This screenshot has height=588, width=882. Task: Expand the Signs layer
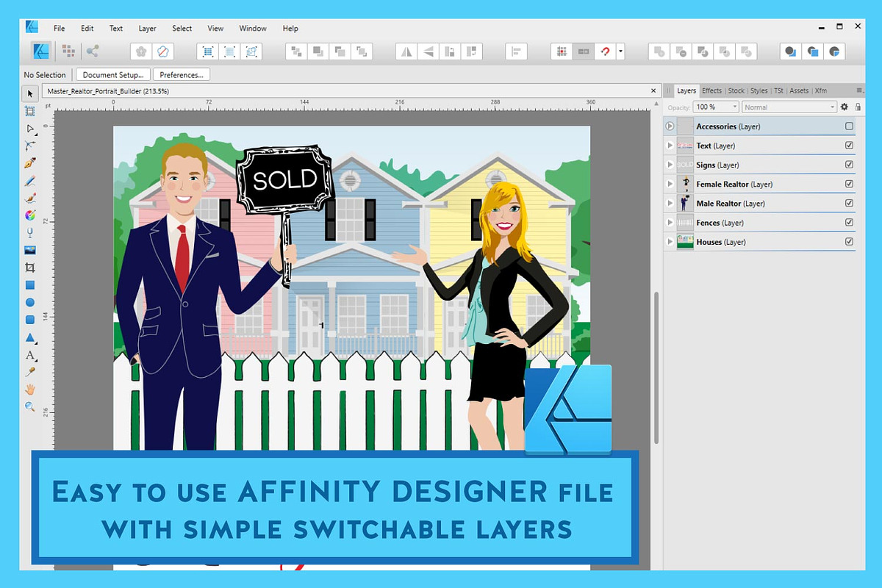(x=670, y=165)
